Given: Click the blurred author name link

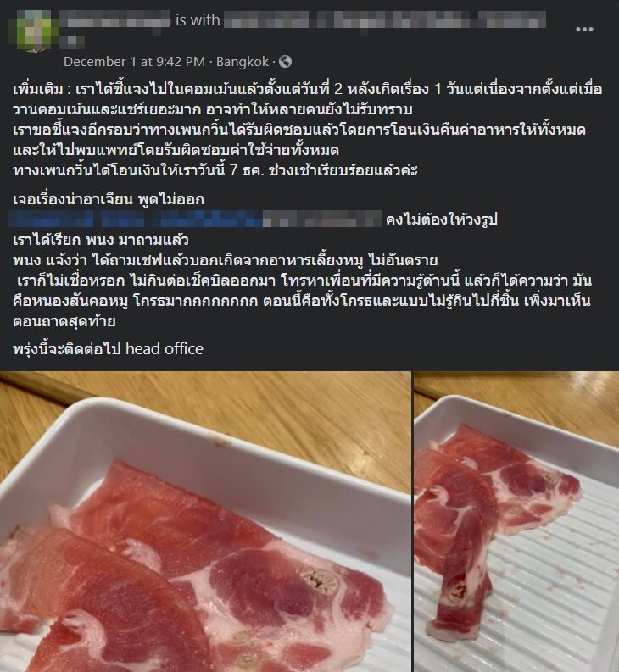Looking at the screenshot, I should coord(114,19).
